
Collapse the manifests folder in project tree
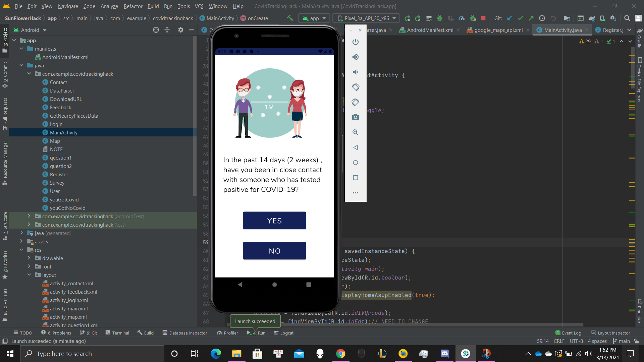pos(22,49)
